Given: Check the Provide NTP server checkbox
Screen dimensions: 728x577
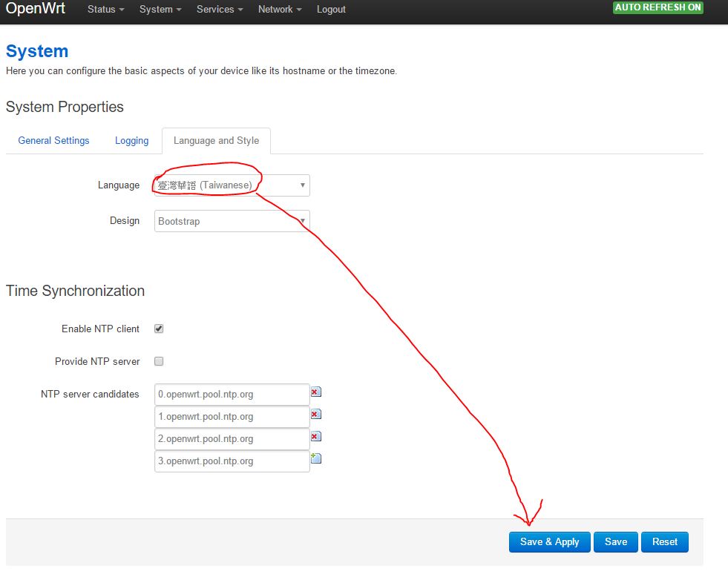Looking at the screenshot, I should point(159,361).
